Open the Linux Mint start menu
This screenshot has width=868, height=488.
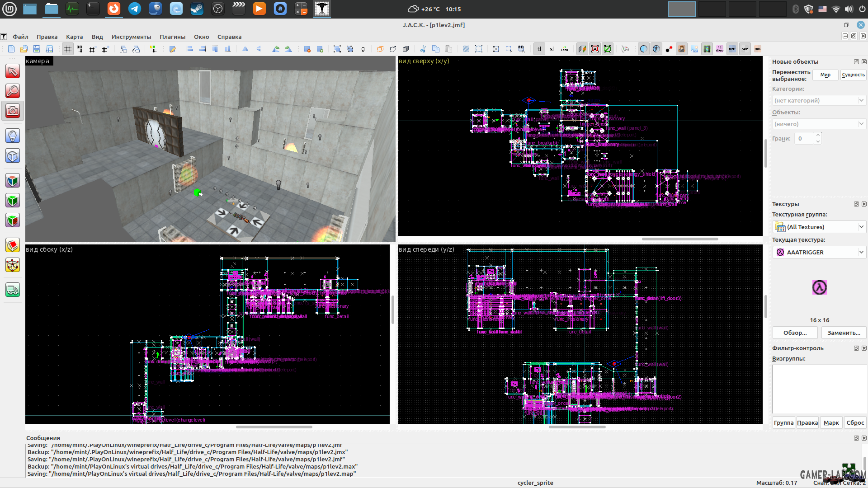(9, 9)
